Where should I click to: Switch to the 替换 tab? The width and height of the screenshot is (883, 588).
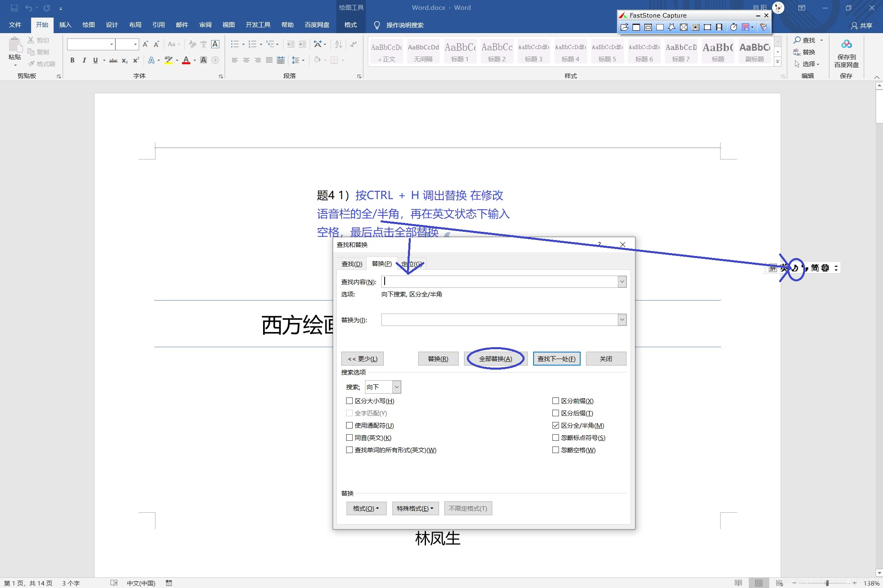point(381,263)
